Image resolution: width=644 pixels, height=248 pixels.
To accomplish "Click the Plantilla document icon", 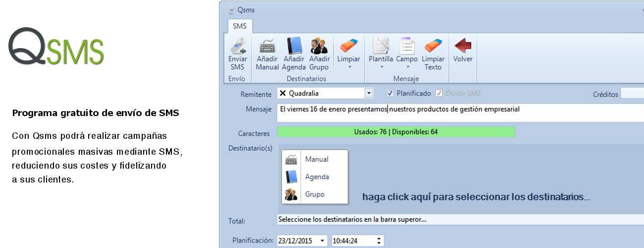I will tap(381, 46).
